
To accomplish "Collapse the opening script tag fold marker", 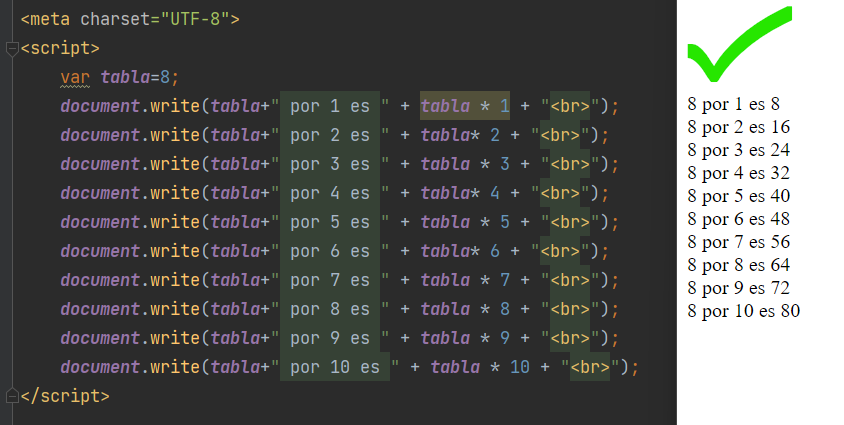I will coord(11,47).
